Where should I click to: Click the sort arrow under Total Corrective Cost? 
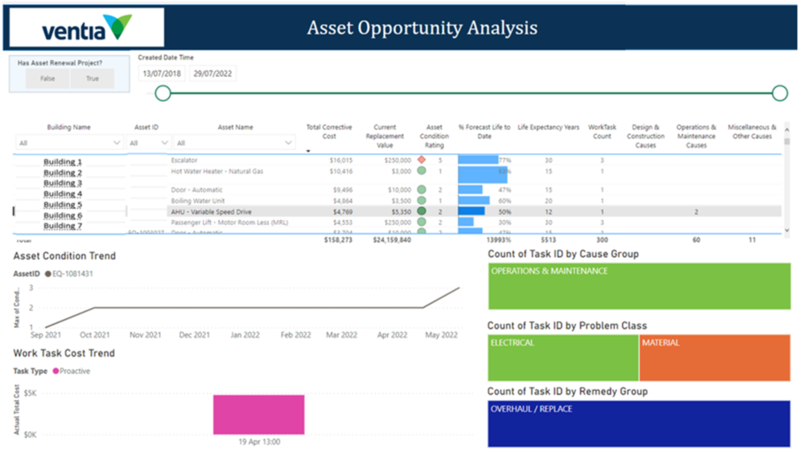click(x=309, y=151)
